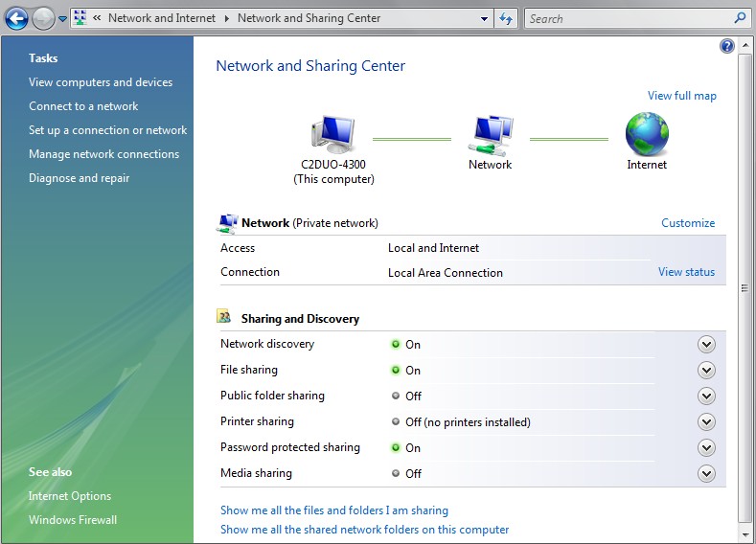
Task: Show all shared network folders on this computer
Action: pos(364,530)
